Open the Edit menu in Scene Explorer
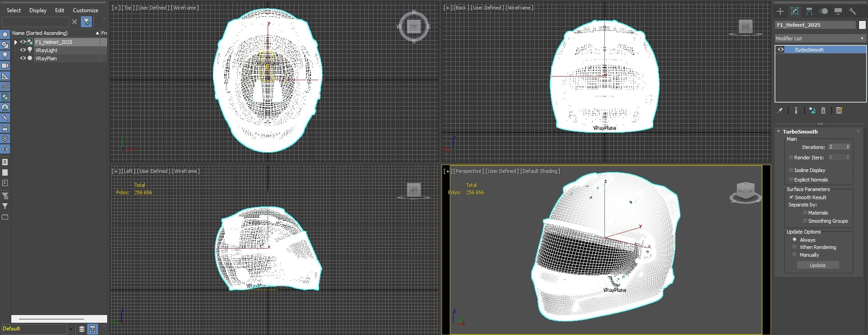The width and height of the screenshot is (868, 335). pos(60,10)
